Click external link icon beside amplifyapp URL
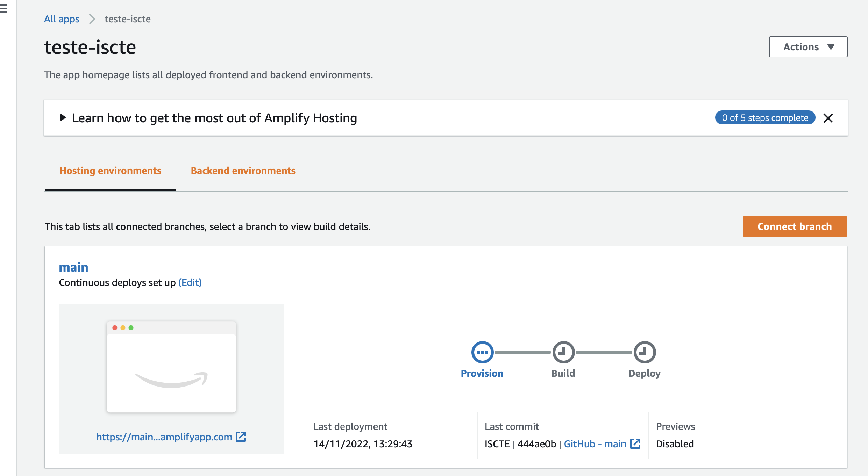This screenshot has width=868, height=476. coord(241,437)
